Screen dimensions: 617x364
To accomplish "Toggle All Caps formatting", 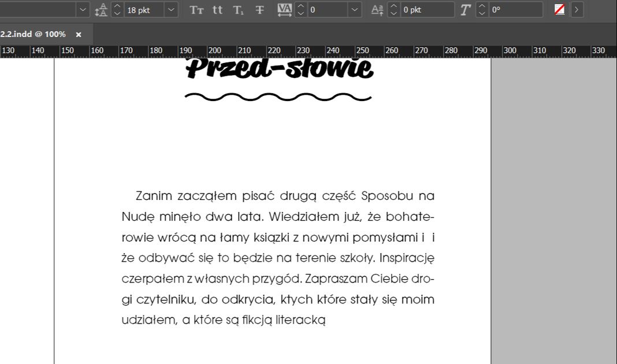I will click(196, 10).
